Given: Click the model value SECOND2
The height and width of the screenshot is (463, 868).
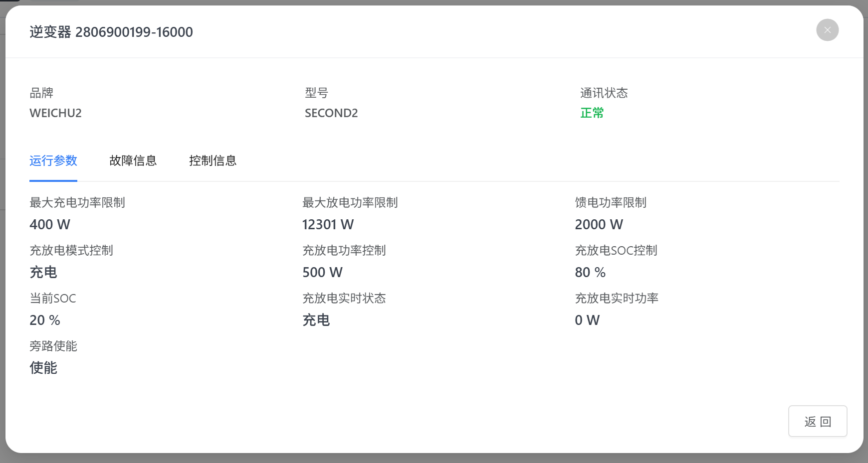Looking at the screenshot, I should click(331, 113).
